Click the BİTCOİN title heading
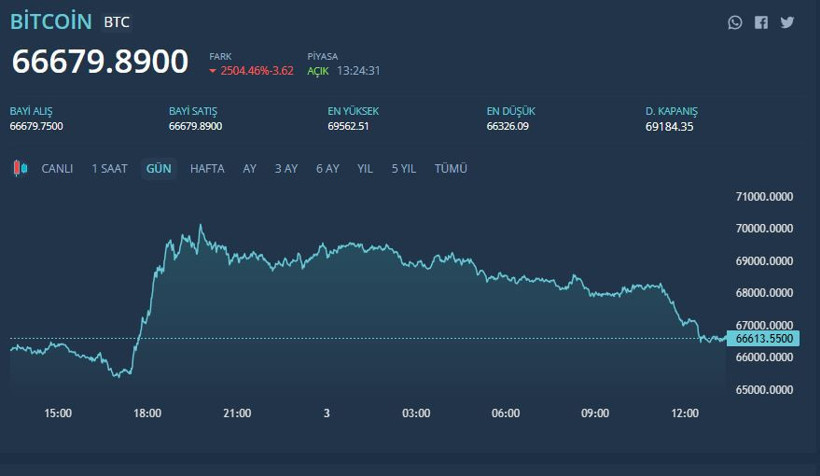The height and width of the screenshot is (476, 820). (x=51, y=22)
